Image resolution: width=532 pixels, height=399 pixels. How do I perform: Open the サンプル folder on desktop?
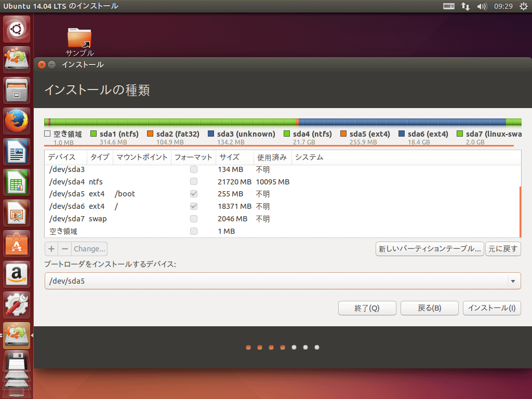tap(79, 42)
